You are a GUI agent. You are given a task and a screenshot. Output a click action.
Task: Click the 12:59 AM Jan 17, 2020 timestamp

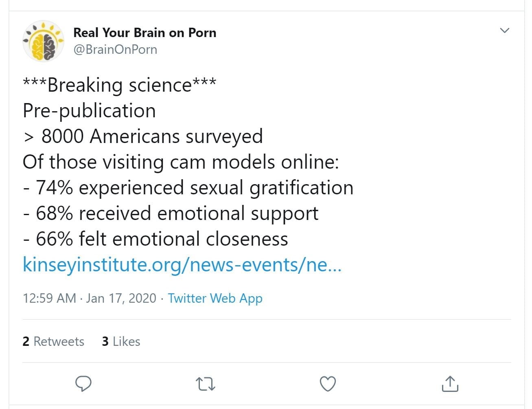(90, 298)
